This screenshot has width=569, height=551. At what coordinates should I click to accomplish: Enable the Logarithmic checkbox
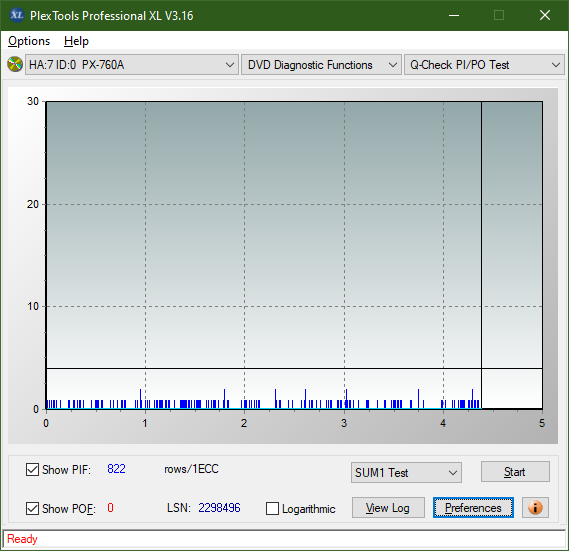click(x=272, y=509)
